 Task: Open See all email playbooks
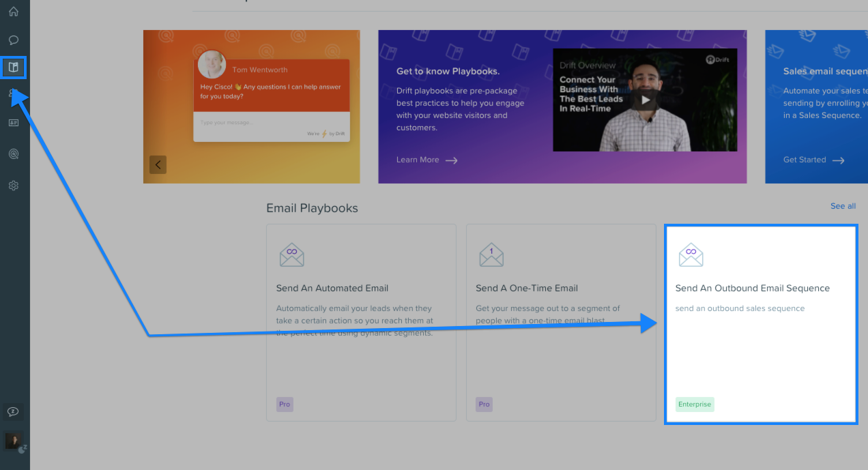(843, 206)
